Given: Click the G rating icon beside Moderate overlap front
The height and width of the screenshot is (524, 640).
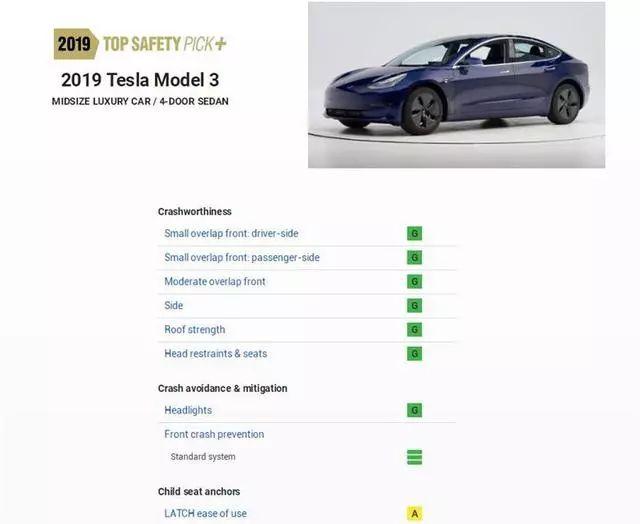Looking at the screenshot, I should (x=414, y=282).
